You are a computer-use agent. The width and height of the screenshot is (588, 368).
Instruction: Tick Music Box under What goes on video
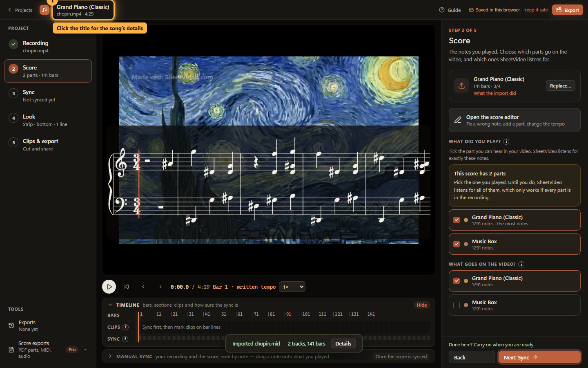click(x=457, y=305)
